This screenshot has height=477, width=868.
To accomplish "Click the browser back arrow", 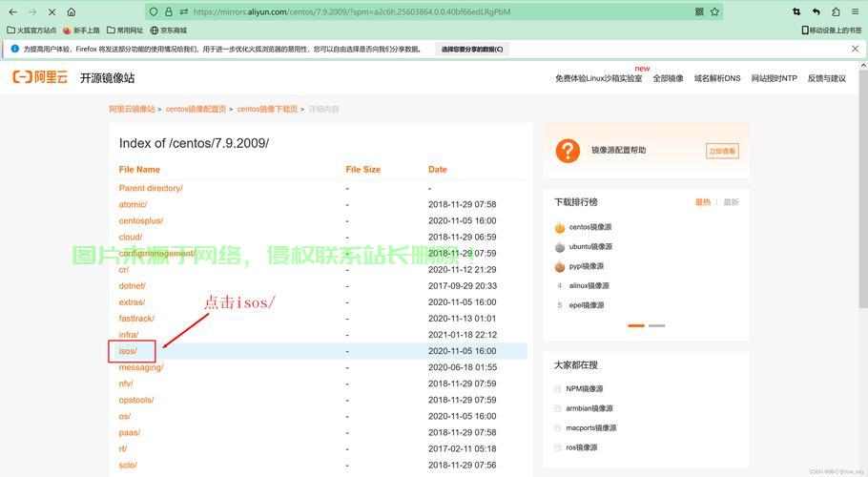I will pos(12,12).
